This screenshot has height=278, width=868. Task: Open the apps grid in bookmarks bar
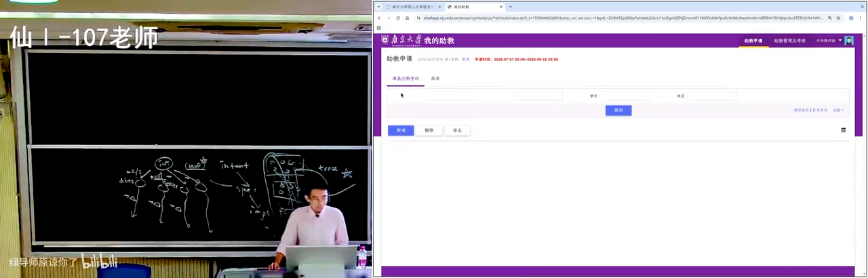pos(380,28)
